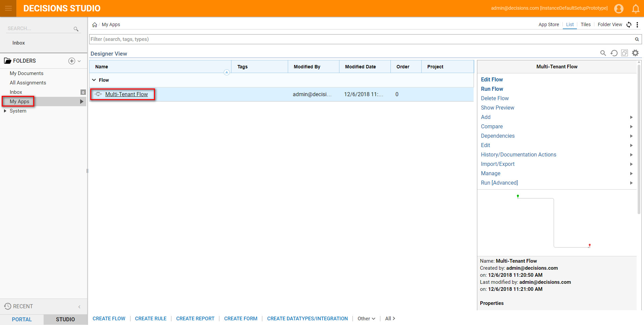This screenshot has width=644, height=325.
Task: Open the Multi-Tenant Flow link
Action: (126, 94)
